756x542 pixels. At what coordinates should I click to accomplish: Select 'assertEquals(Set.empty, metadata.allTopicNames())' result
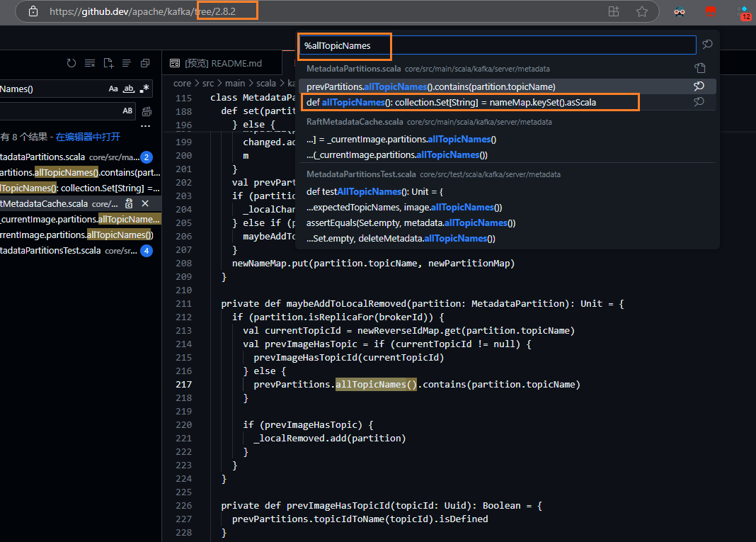point(508,223)
